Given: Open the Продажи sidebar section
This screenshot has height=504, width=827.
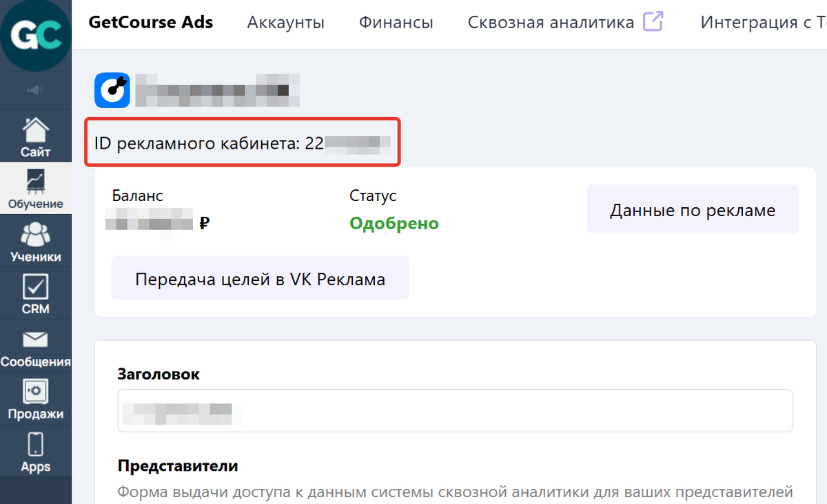Looking at the screenshot, I should coord(35,398).
